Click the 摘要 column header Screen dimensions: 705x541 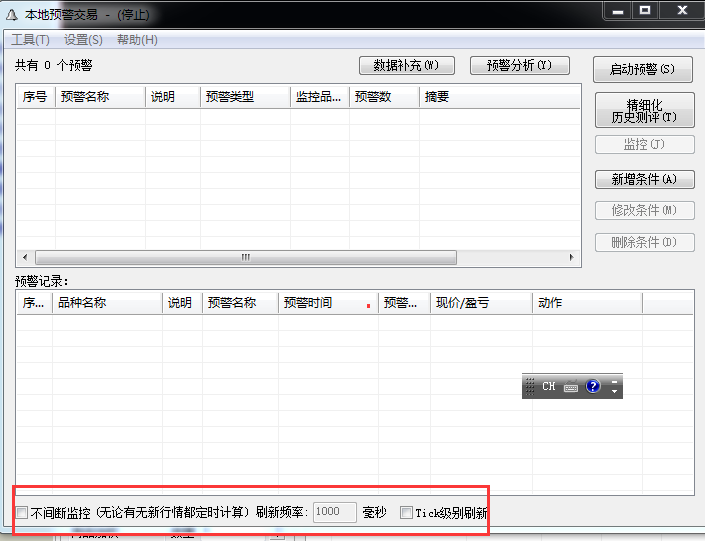(500, 97)
